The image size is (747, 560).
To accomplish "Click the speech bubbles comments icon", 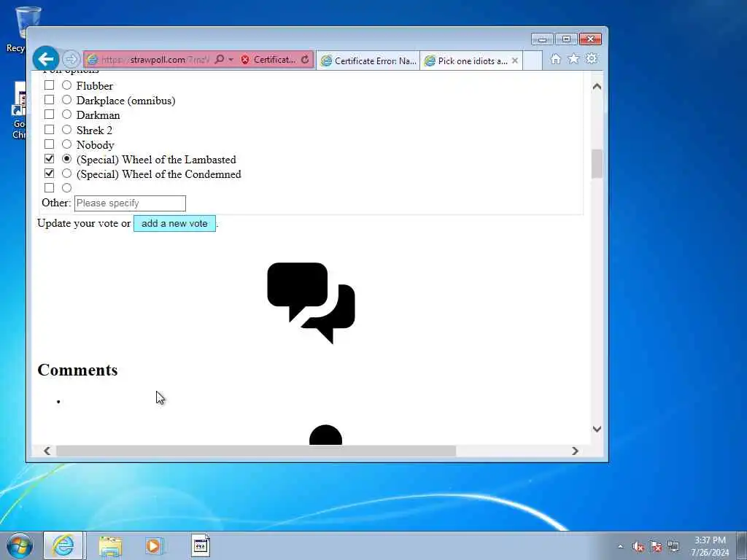I will click(x=311, y=303).
